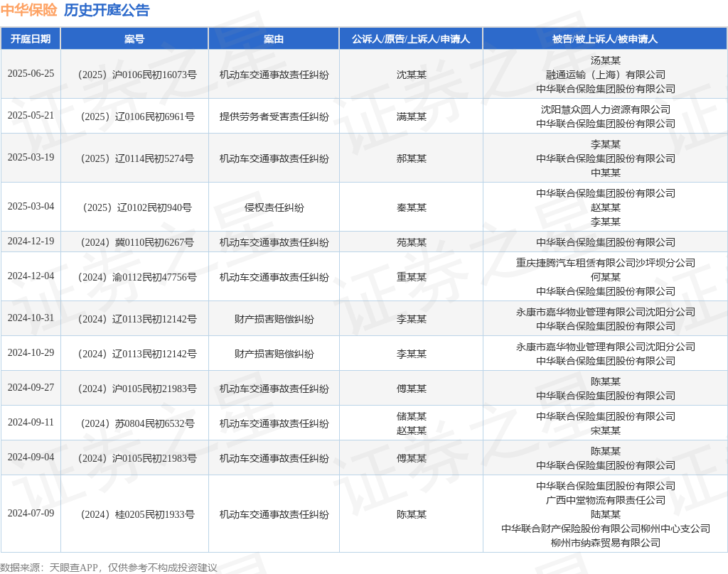Click the 案由 column header

click(x=274, y=39)
